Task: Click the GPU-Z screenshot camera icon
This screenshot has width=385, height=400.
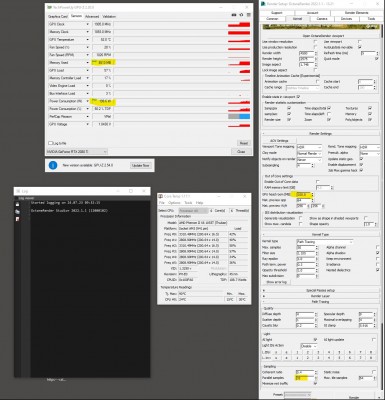Action: 234,15
